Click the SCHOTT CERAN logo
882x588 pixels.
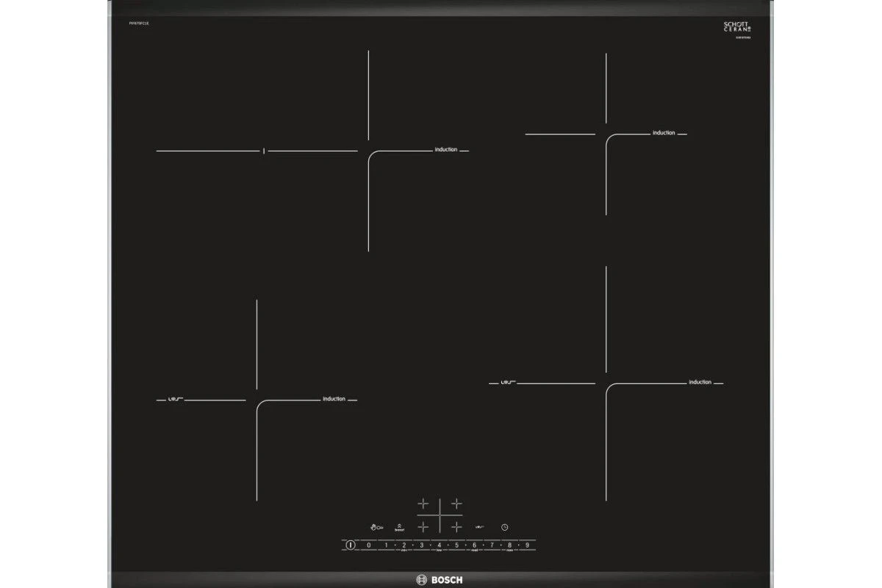tap(736, 27)
